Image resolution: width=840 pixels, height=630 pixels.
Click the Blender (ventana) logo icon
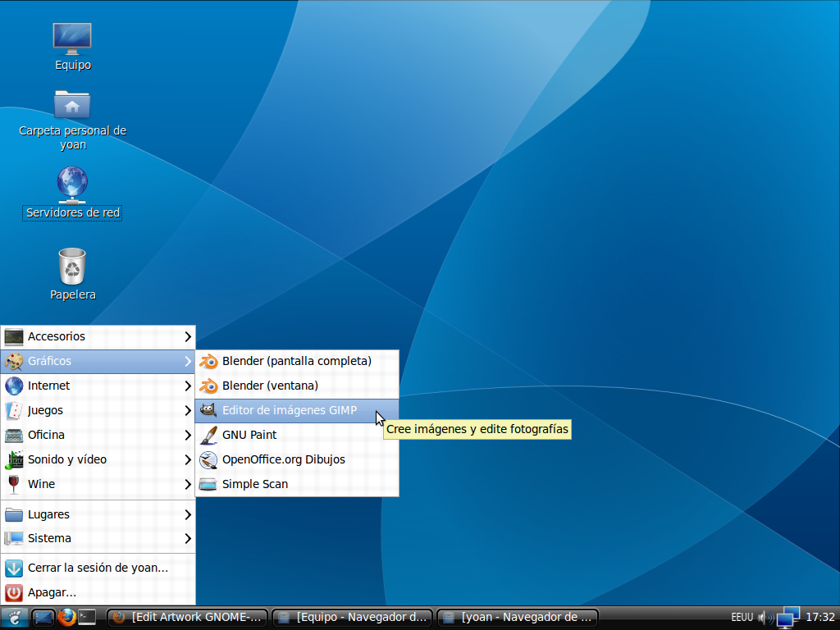pyautogui.click(x=208, y=386)
